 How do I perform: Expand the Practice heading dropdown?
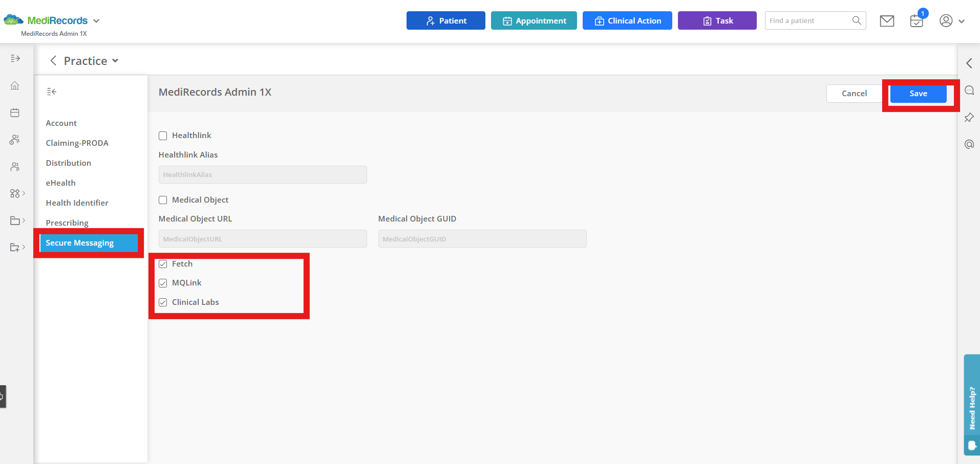115,61
